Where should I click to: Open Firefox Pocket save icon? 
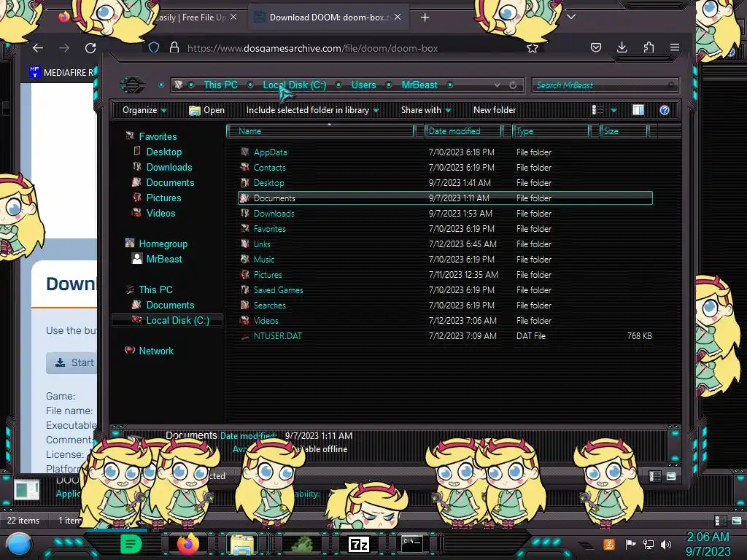click(595, 47)
